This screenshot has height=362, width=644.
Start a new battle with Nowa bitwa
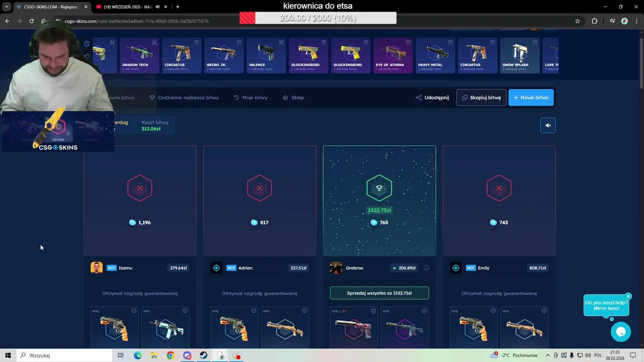pos(531,98)
